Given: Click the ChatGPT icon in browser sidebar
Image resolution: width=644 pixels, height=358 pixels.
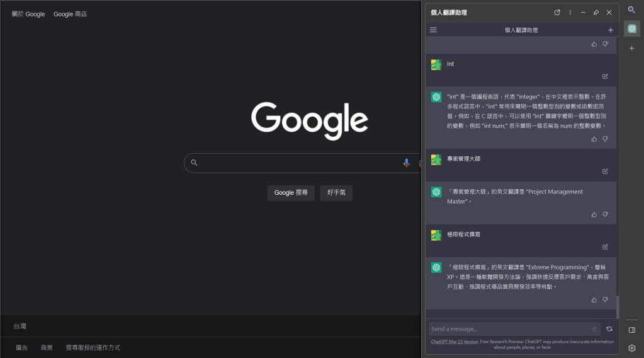Looking at the screenshot, I should pos(632,29).
